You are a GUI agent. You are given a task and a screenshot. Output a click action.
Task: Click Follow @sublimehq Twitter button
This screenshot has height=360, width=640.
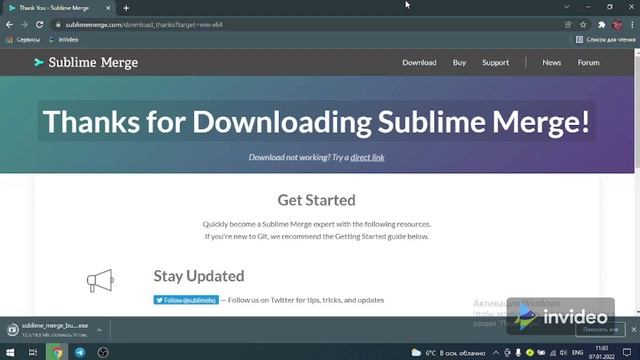pyautogui.click(x=186, y=300)
